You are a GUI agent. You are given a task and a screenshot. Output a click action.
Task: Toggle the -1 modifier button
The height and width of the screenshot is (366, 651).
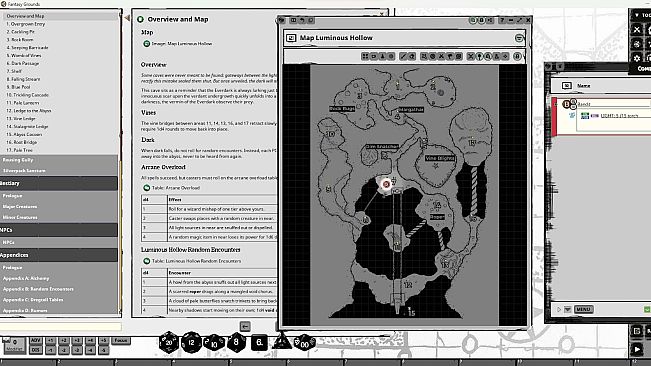coord(50,350)
